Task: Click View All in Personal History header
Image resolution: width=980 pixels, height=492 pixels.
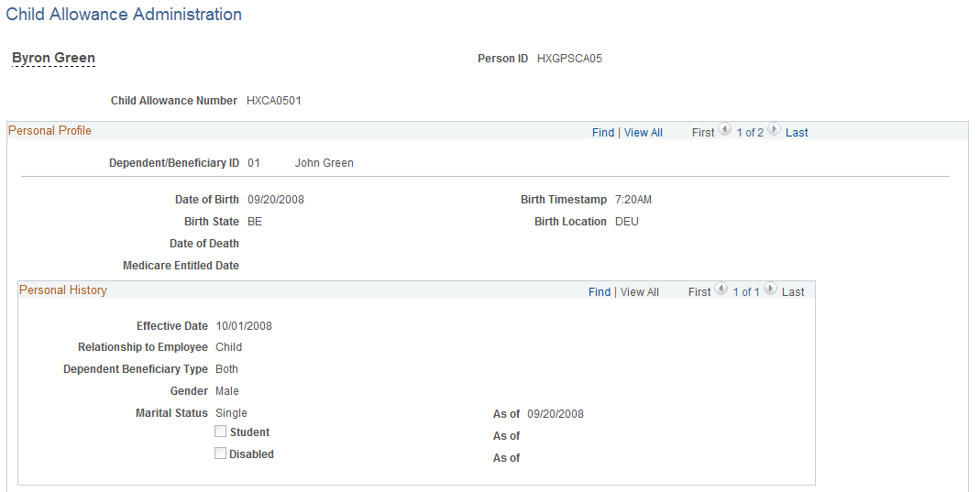Action: pos(639,291)
